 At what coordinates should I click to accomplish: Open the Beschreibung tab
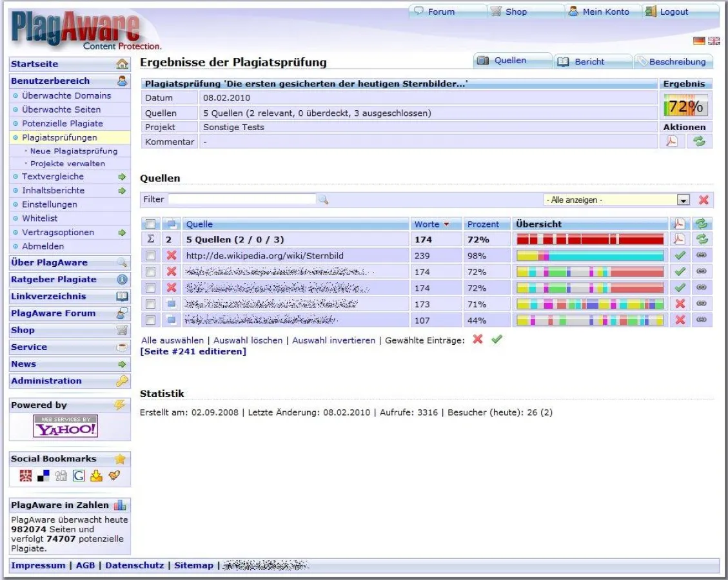(x=673, y=61)
